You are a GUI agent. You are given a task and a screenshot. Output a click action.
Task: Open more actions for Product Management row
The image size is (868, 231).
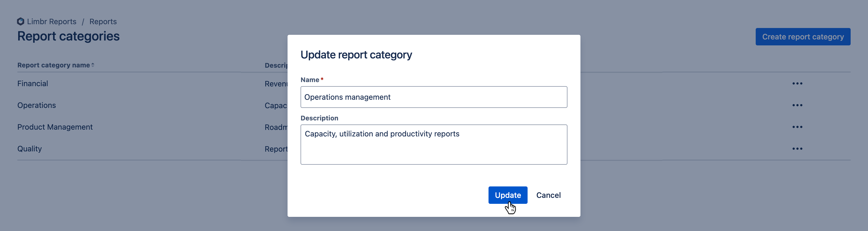(x=797, y=127)
